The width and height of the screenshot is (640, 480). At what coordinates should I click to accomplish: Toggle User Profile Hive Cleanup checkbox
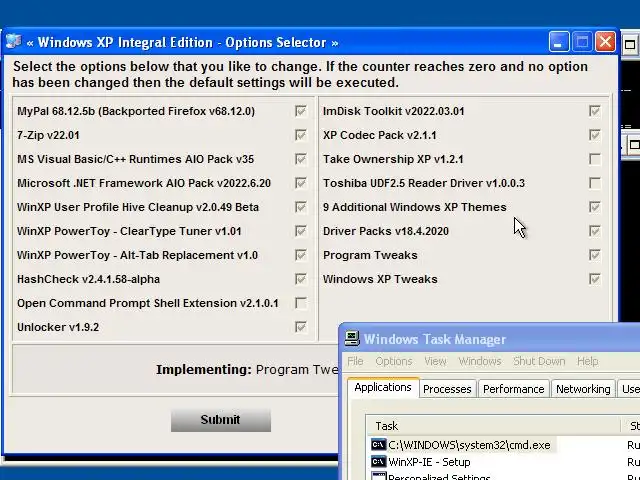(x=301, y=207)
